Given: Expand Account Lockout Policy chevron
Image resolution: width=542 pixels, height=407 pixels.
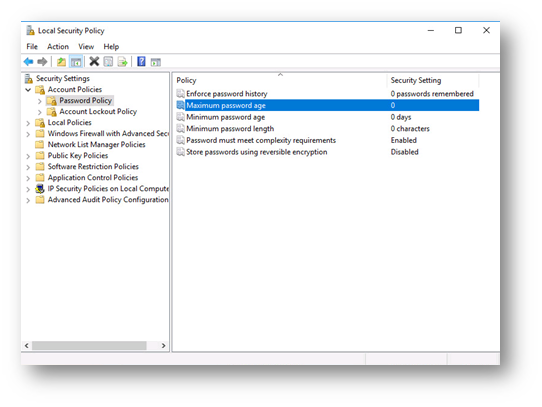Looking at the screenshot, I should tap(39, 112).
